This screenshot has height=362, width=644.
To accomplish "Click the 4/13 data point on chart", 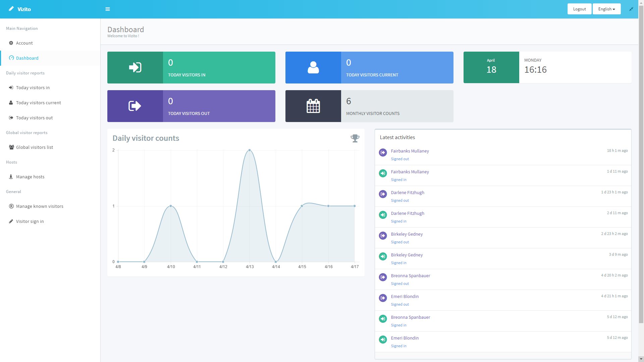I will 250,150.
